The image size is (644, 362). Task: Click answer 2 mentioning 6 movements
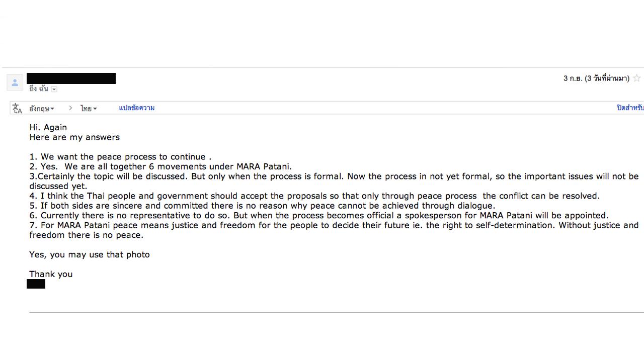point(160,166)
